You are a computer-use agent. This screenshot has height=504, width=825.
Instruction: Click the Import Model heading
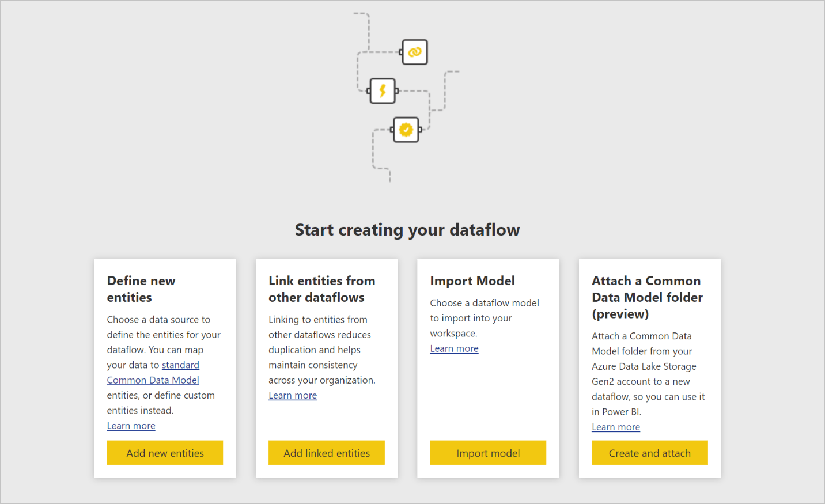(x=472, y=281)
